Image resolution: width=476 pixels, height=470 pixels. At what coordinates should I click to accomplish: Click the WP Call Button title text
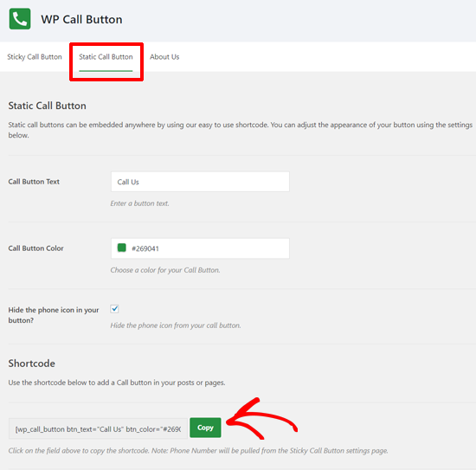pos(81,19)
